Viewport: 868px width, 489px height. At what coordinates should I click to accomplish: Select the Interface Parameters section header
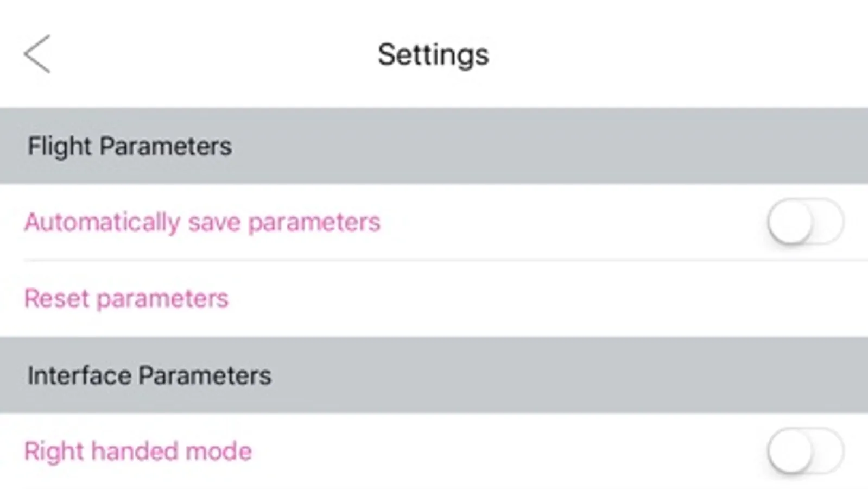click(434, 375)
